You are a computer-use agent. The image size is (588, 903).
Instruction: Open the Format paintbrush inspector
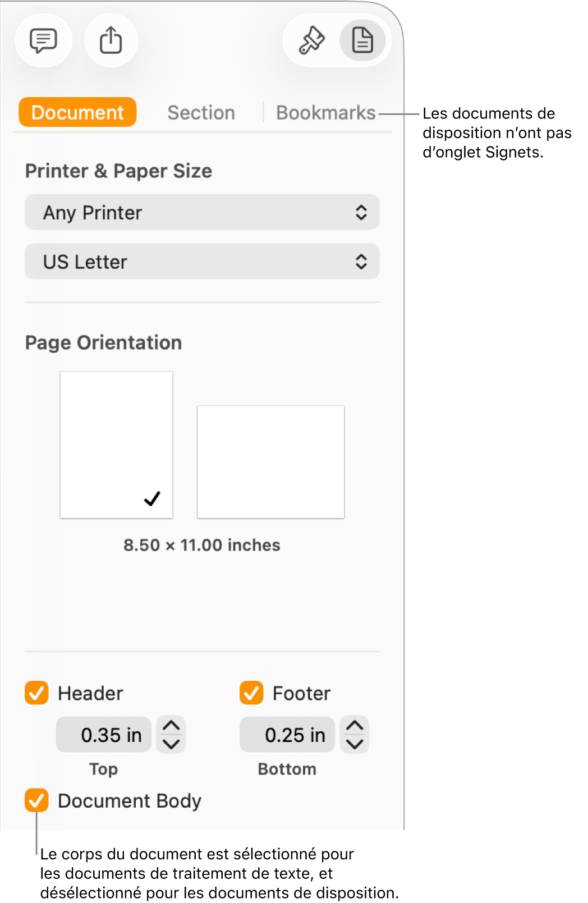(311, 40)
